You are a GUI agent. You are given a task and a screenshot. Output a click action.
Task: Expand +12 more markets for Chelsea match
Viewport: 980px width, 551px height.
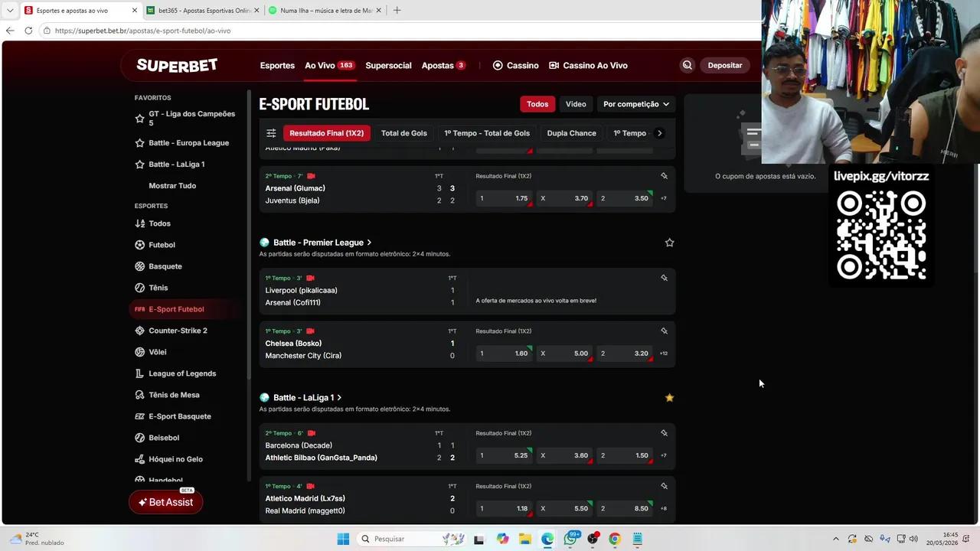pos(664,354)
